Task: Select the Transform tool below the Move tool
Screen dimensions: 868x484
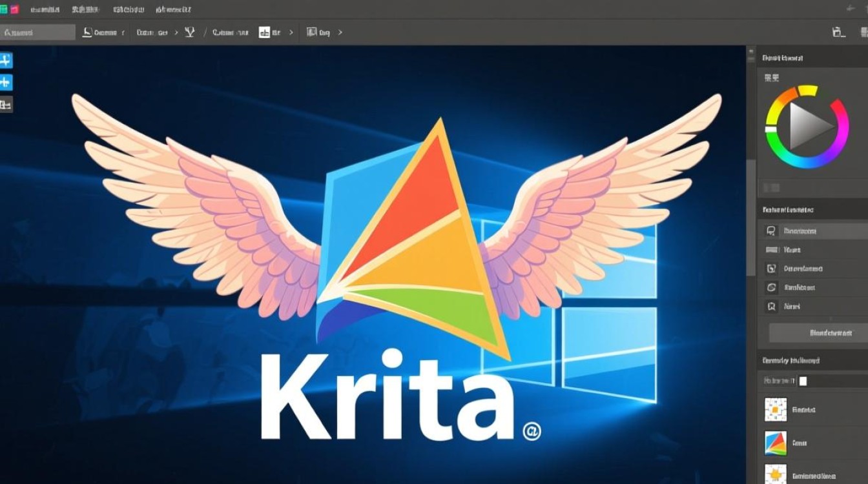Action: tap(5, 83)
